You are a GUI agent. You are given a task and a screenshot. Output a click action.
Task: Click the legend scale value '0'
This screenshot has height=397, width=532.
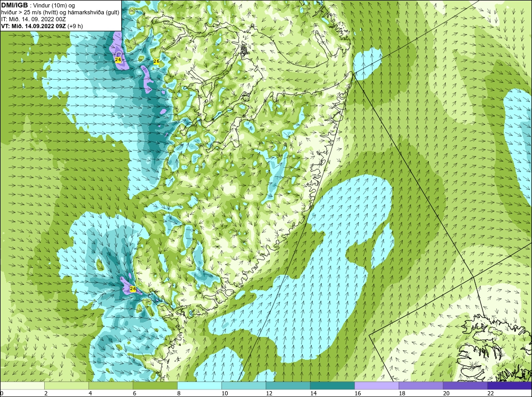[x=2, y=393]
